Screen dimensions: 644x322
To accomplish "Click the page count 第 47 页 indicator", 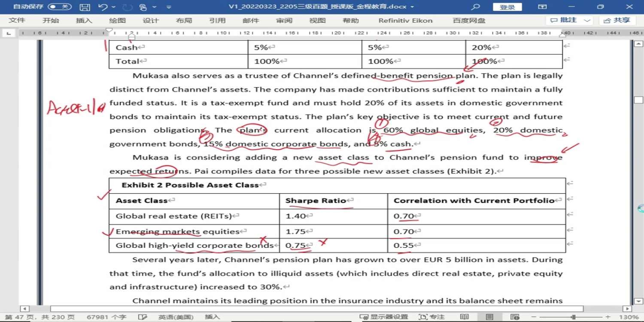I will point(41,317).
